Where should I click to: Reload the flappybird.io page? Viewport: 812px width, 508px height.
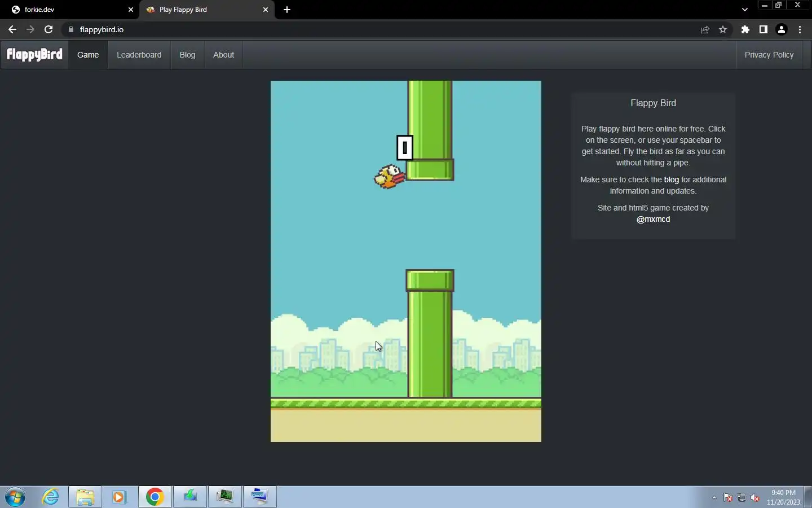point(48,29)
